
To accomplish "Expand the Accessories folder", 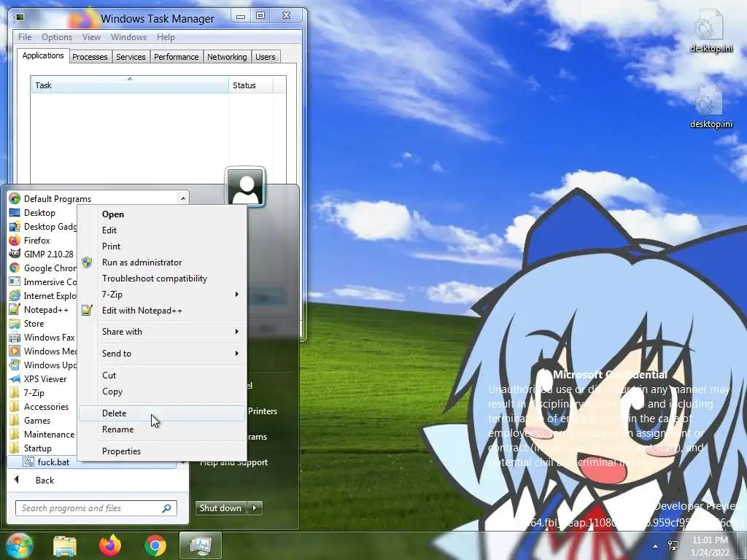I will pyautogui.click(x=39, y=407).
